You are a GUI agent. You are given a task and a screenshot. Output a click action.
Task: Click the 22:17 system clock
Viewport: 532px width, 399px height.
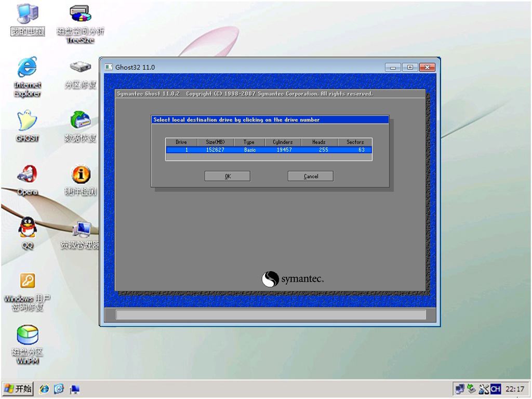515,389
